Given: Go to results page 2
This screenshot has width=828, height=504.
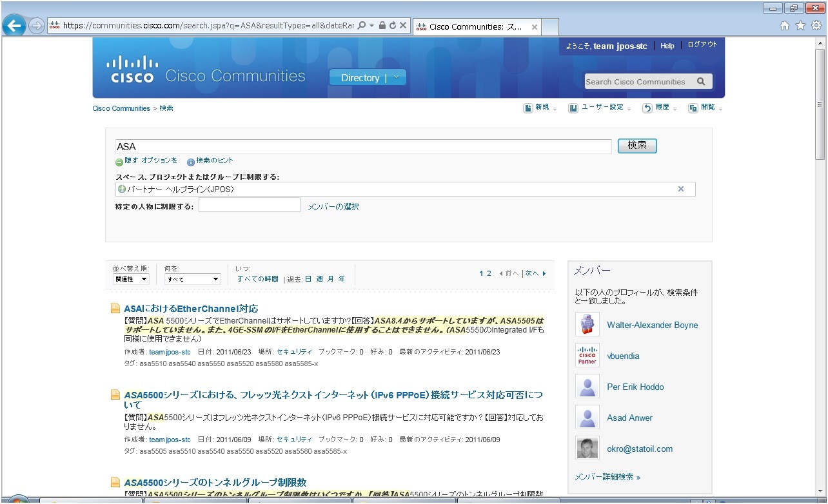Looking at the screenshot, I should pyautogui.click(x=489, y=273).
